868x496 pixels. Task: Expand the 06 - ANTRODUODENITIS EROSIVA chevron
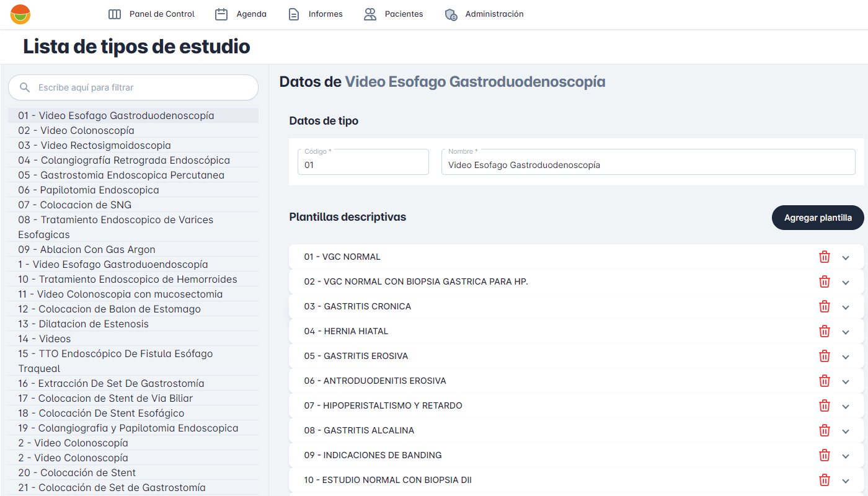point(846,381)
